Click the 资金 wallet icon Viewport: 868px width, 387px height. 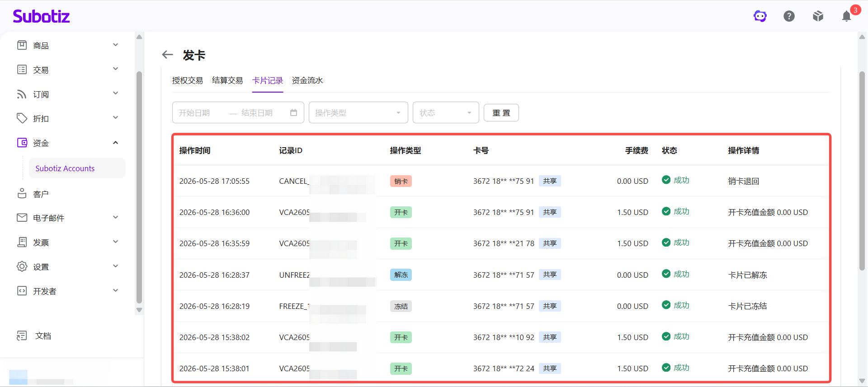pyautogui.click(x=22, y=143)
